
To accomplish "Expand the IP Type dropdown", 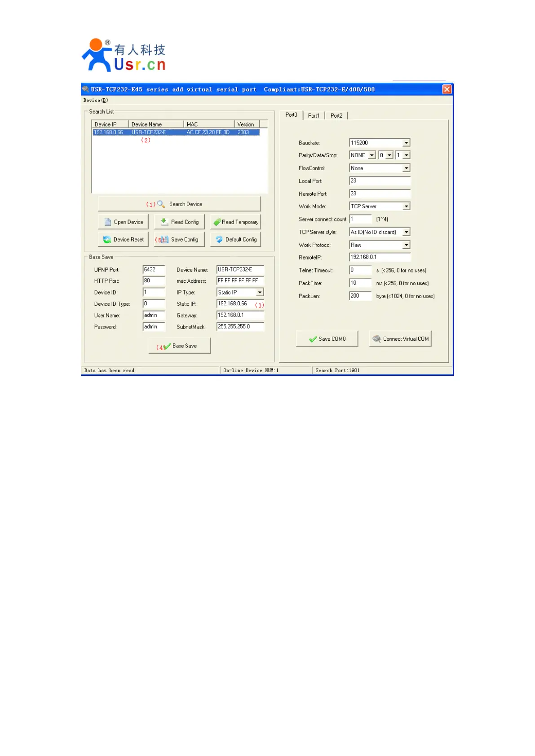I will point(260,292).
